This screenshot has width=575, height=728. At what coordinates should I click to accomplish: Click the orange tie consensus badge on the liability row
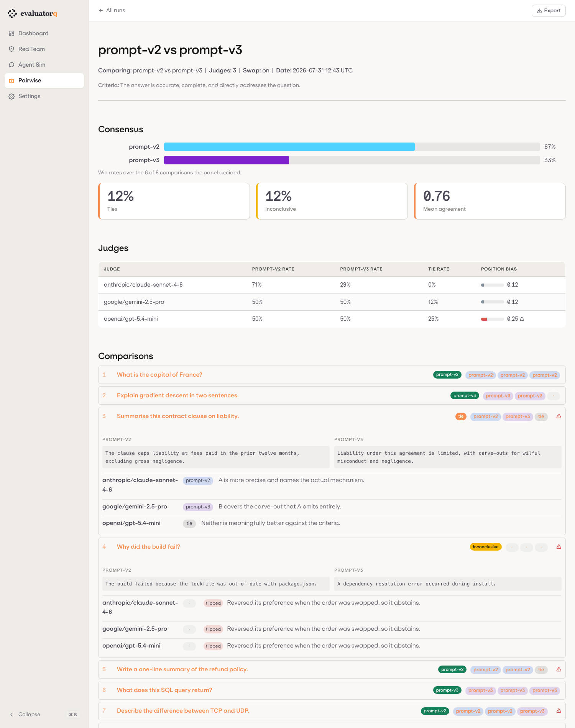(x=461, y=416)
